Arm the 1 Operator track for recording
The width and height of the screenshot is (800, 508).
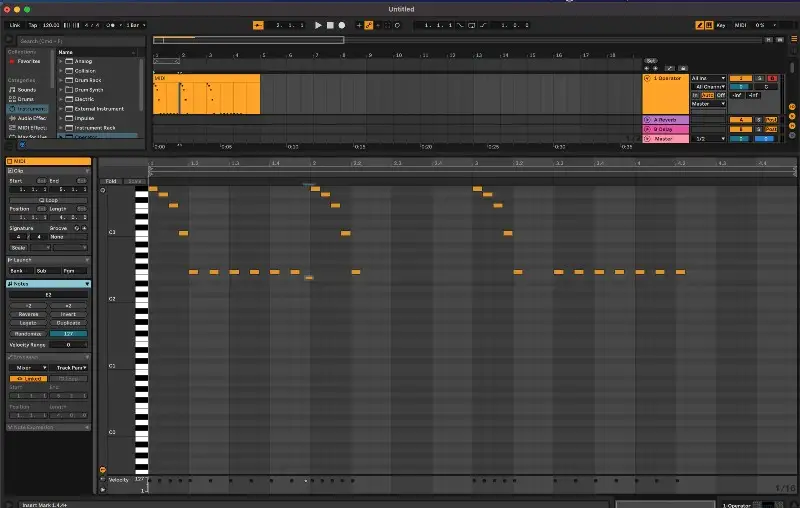[x=772, y=78]
